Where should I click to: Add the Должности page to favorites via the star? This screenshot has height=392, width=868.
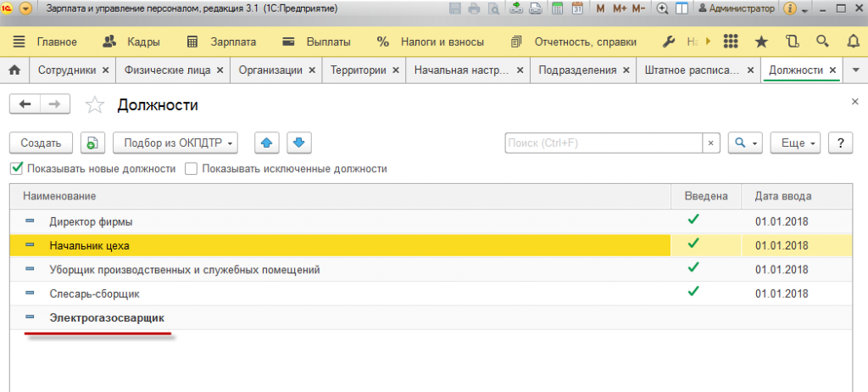point(95,105)
